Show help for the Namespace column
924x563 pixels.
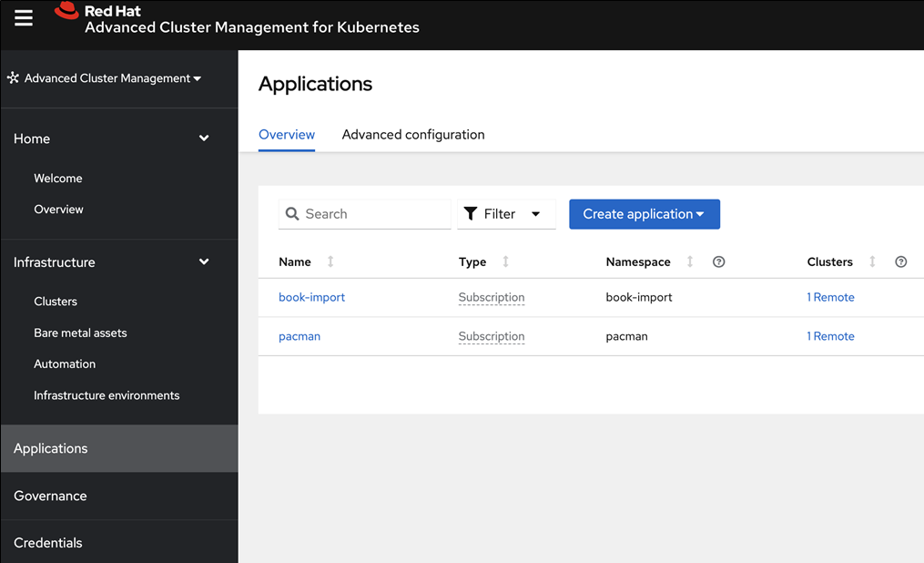[718, 262]
